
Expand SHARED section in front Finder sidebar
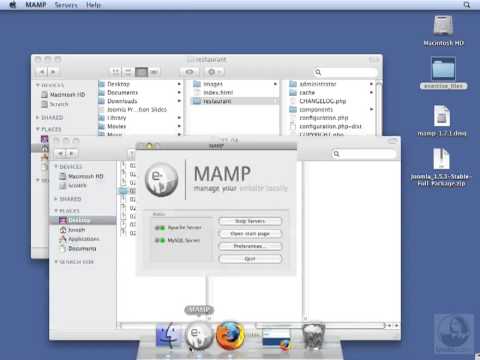pos(56,199)
